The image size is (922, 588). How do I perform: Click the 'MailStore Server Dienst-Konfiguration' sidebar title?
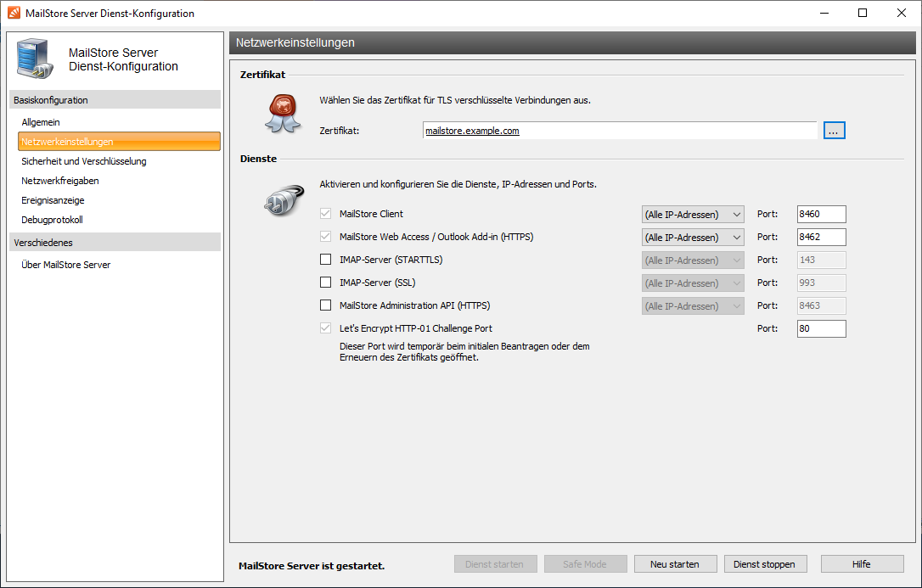click(123, 59)
